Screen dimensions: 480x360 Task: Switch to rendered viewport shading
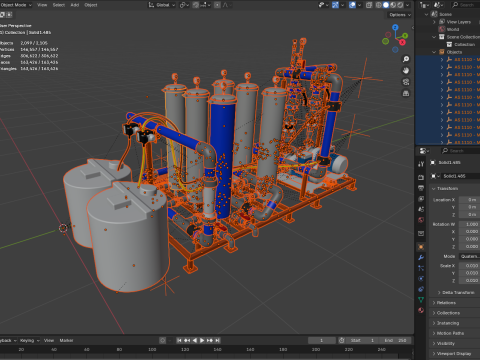(x=400, y=5)
